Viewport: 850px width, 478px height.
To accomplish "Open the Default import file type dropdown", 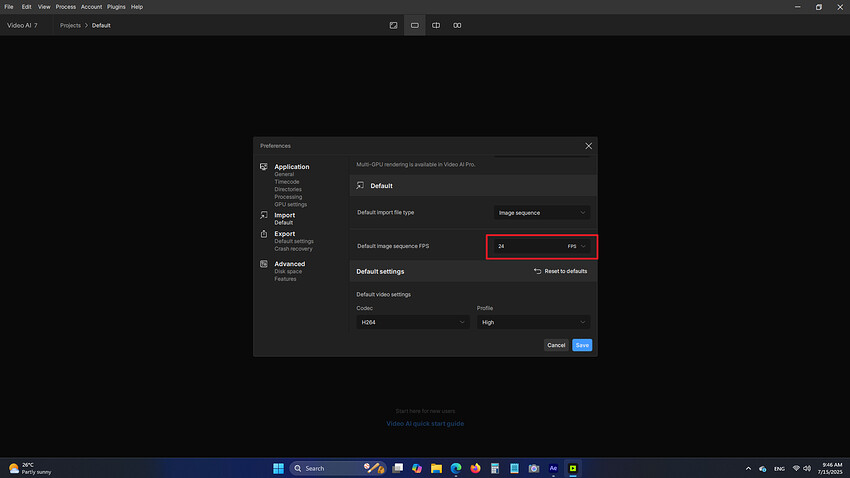I will (542, 212).
